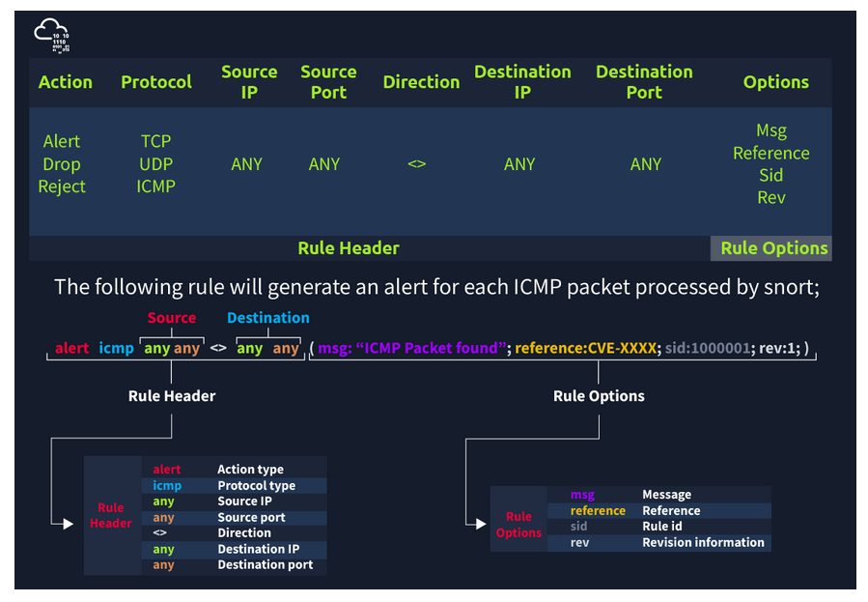Click the gray Rule Options label bar
Screen dimensions: 868x602
click(772, 248)
